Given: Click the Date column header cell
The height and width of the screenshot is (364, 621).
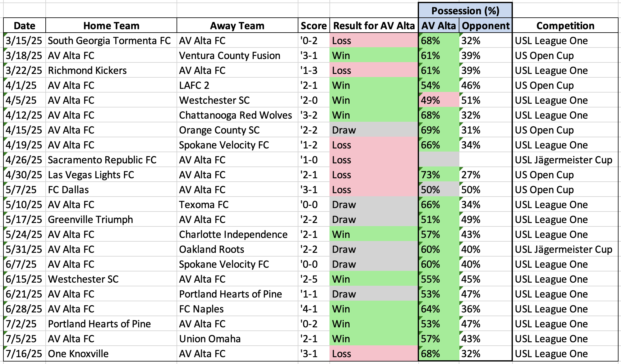Looking at the screenshot, I should [25, 26].
